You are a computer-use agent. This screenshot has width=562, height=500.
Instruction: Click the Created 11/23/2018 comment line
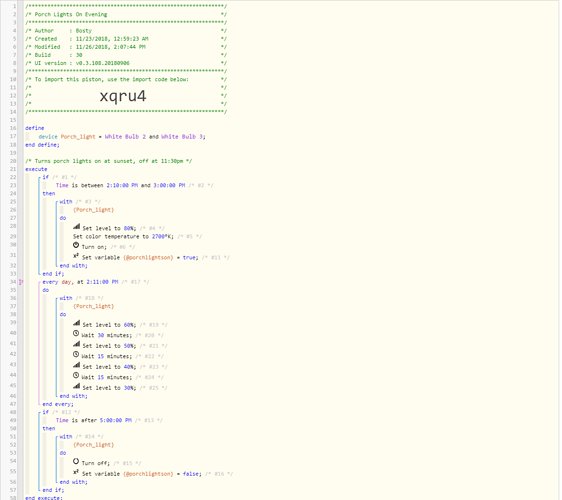tap(126, 39)
